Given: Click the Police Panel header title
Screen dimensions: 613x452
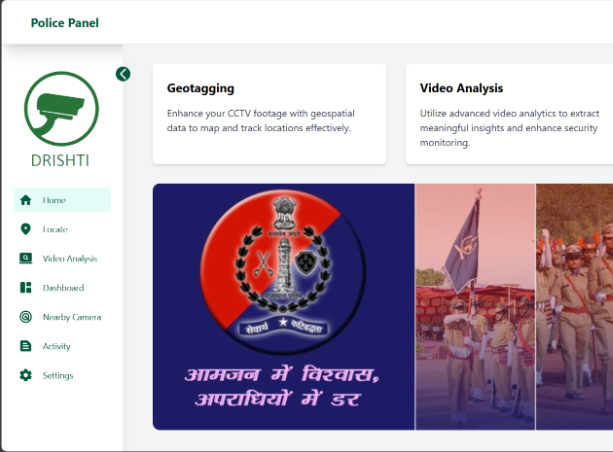Looking at the screenshot, I should coord(65,23).
